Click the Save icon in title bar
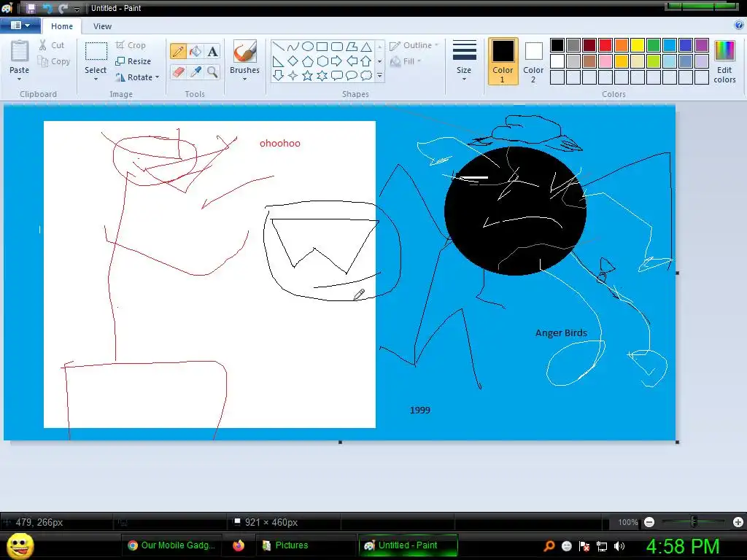Viewport: 747px width, 560px height. click(x=31, y=8)
